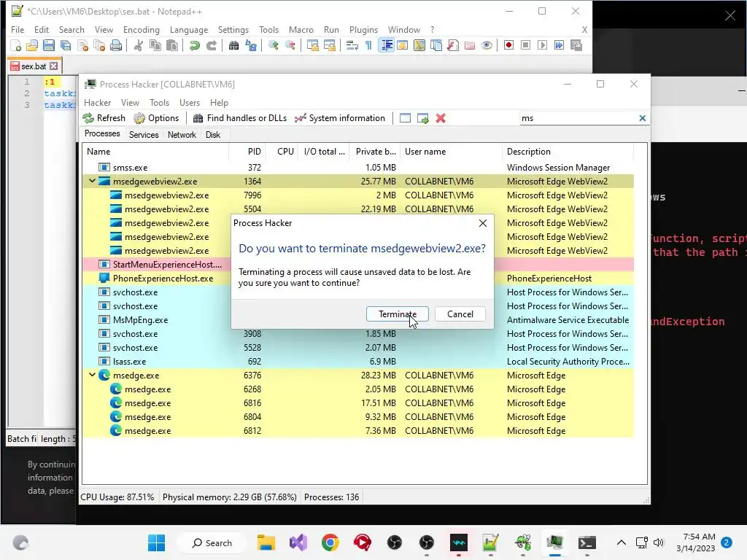Open the taskbar Search box

[x=212, y=542]
